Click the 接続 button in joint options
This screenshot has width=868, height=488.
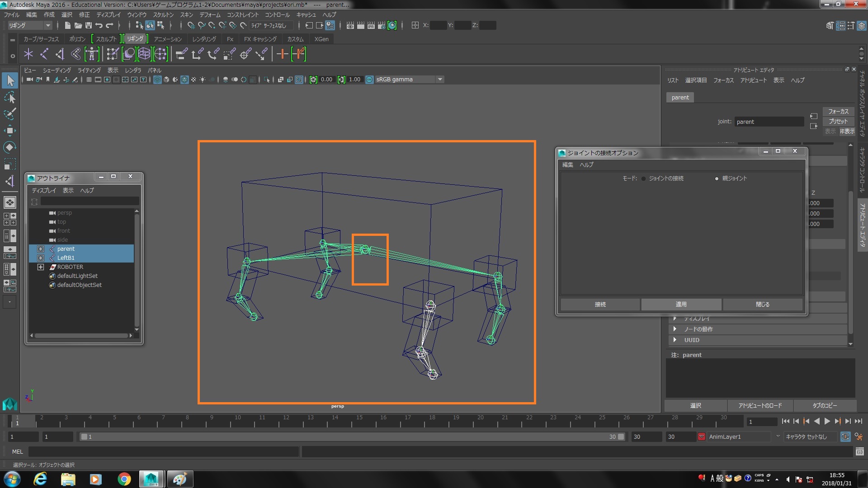pyautogui.click(x=600, y=305)
